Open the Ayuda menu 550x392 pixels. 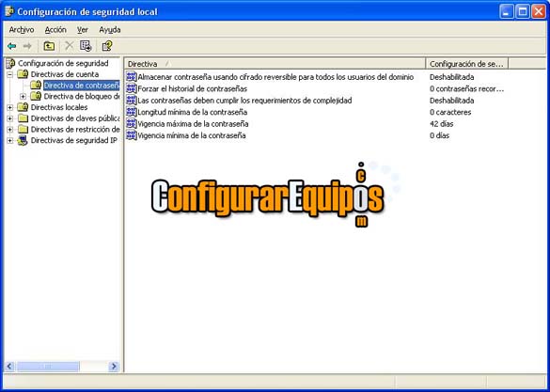(110, 30)
